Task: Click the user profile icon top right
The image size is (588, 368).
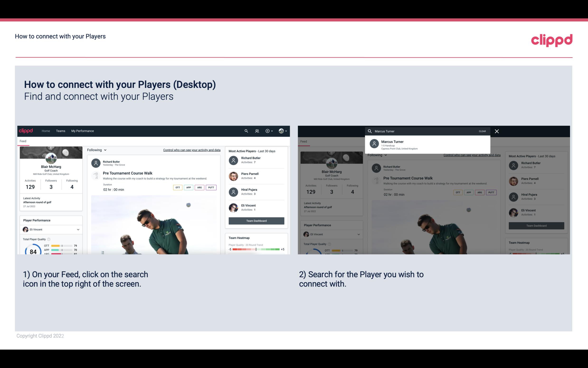Action: [281, 131]
